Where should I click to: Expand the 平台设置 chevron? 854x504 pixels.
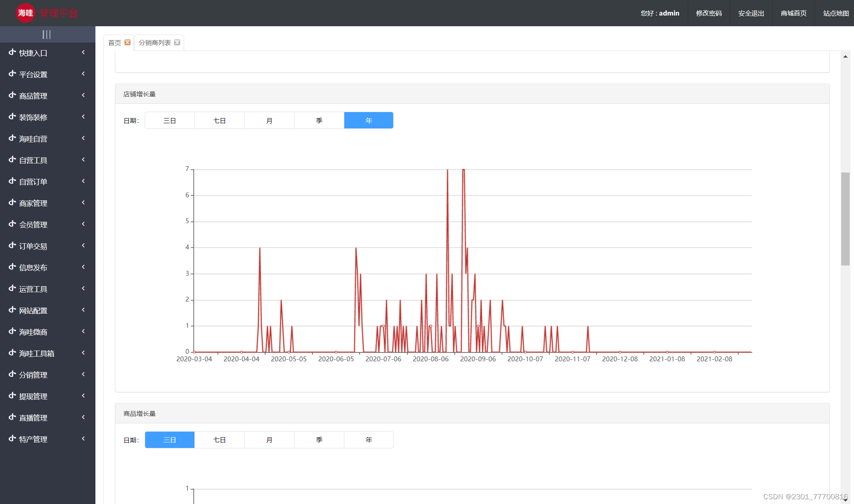tap(83, 74)
